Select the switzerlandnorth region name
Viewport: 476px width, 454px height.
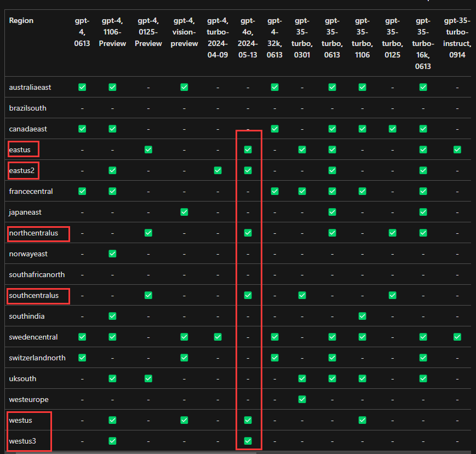pos(37,358)
